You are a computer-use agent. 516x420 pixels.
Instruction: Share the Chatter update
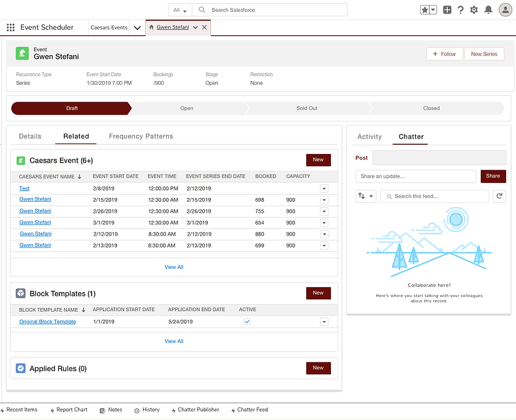(x=493, y=176)
